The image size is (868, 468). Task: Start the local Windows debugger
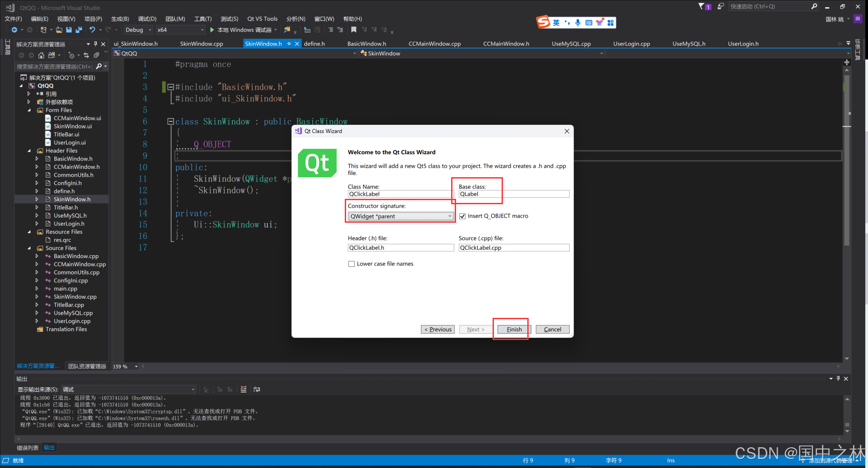point(244,30)
